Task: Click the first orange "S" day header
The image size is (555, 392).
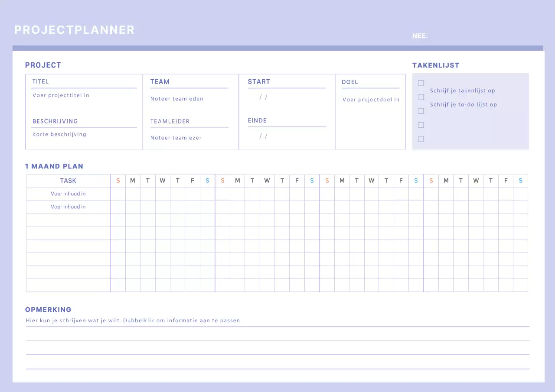Action: 118,181
